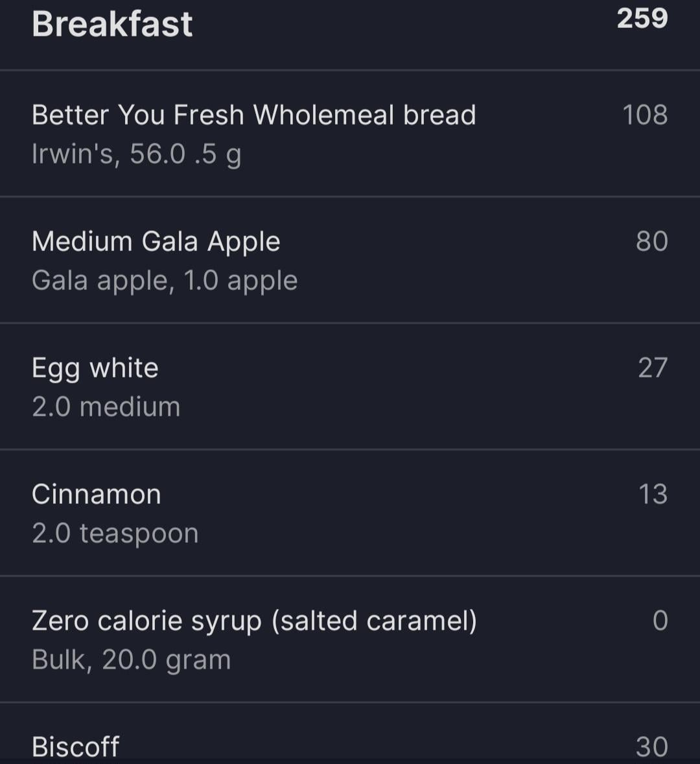This screenshot has width=700, height=764.
Task: Tap the 27 calorie value for egg white
Action: [x=653, y=367]
